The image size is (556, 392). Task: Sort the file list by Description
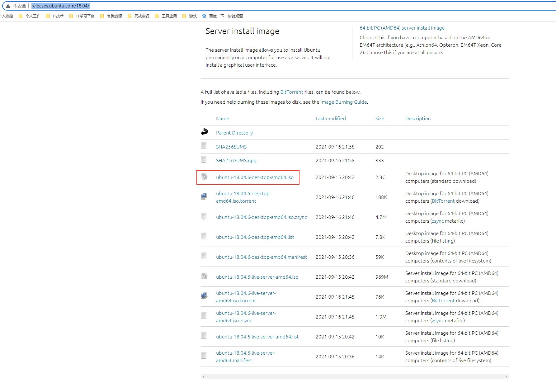coord(418,119)
